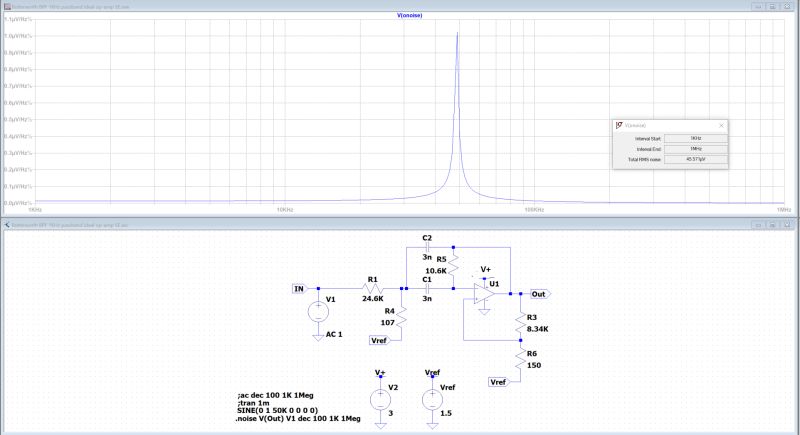Viewport: 800px width, 435px height.
Task: Select the Vref voltage source symbol
Action: click(432, 399)
